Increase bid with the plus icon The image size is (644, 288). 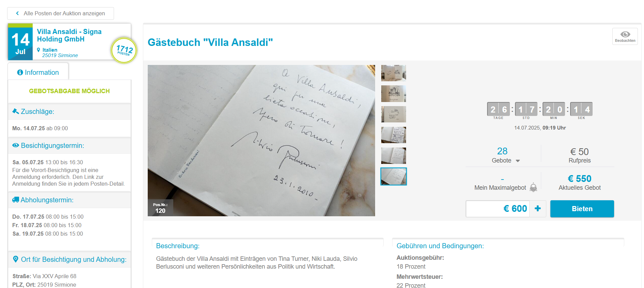pyautogui.click(x=538, y=208)
